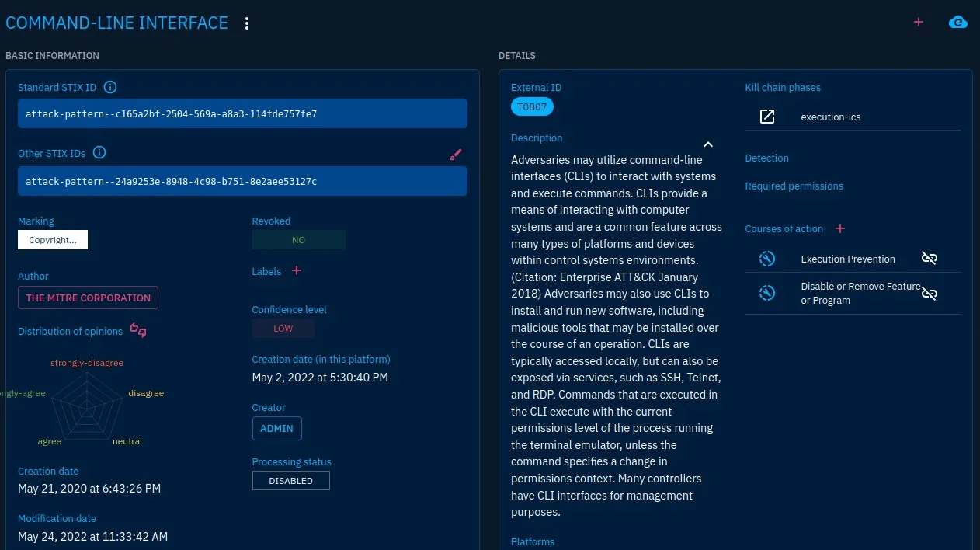Add a course of action with plus icon
The width and height of the screenshot is (980, 550).
(x=839, y=228)
